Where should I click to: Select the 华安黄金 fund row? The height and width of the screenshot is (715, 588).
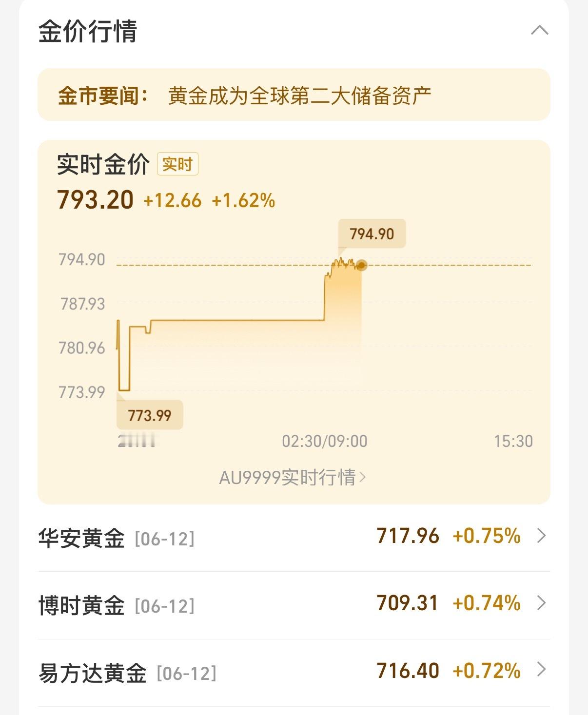(x=294, y=538)
